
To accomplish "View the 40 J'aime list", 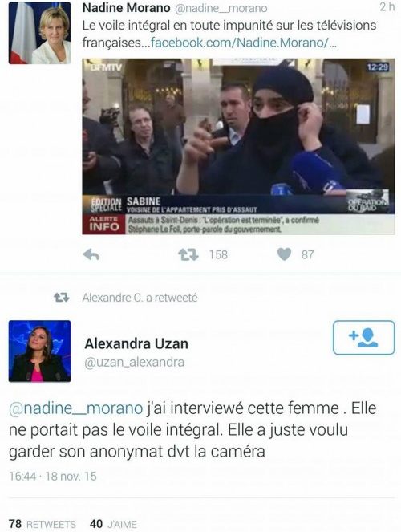I will click(x=113, y=524).
